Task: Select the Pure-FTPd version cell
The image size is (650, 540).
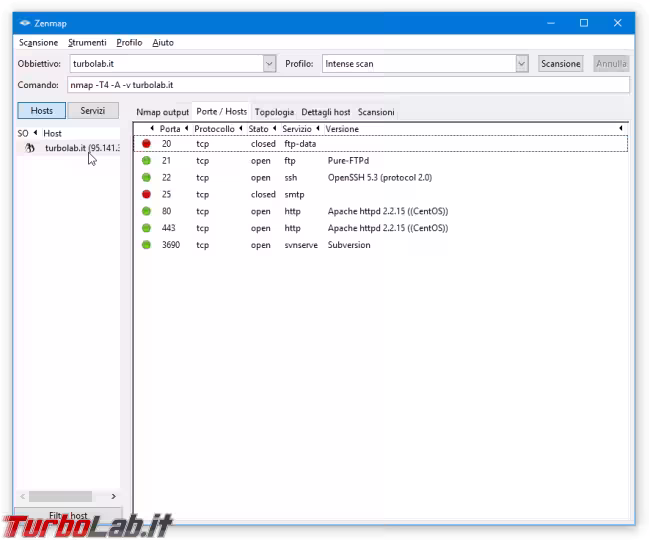Action: click(348, 161)
